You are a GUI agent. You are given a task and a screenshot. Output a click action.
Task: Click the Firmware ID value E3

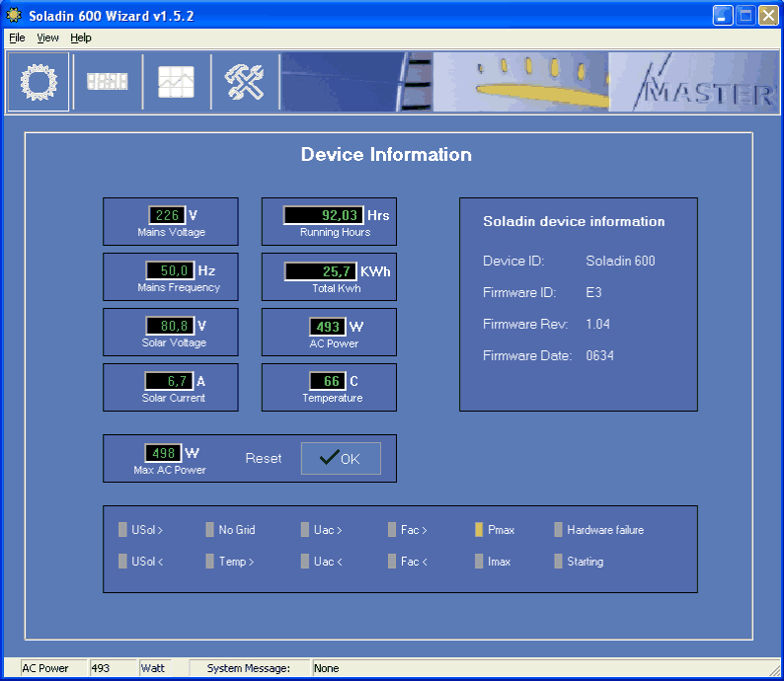point(593,292)
